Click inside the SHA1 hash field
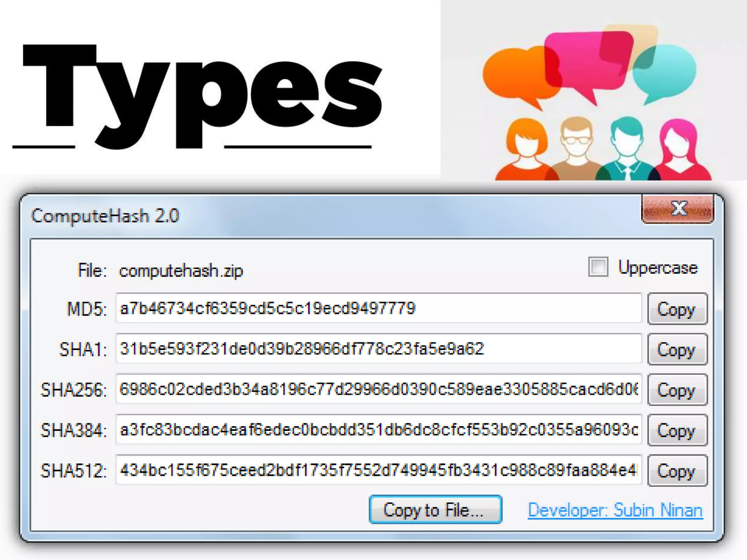The height and width of the screenshot is (560, 747). (378, 349)
